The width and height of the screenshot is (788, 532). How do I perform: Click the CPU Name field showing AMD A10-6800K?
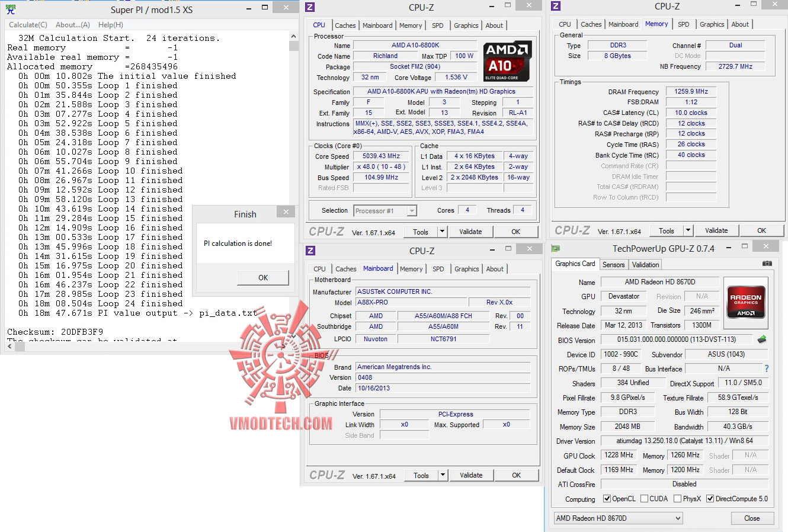(x=415, y=46)
